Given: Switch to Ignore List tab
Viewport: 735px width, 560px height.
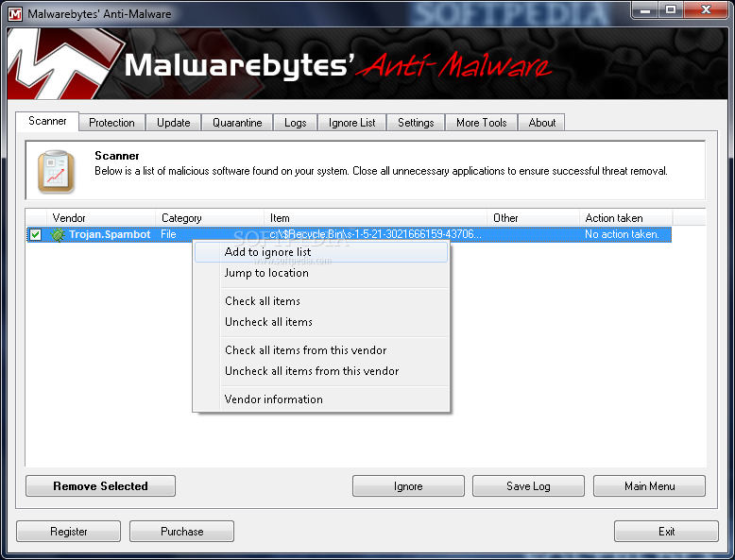Looking at the screenshot, I should [352, 123].
